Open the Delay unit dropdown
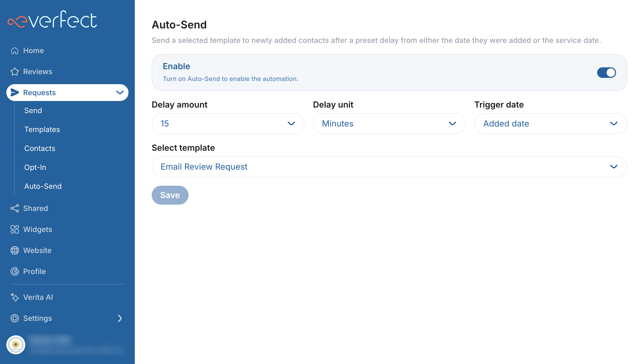The image size is (644, 364). tap(389, 124)
